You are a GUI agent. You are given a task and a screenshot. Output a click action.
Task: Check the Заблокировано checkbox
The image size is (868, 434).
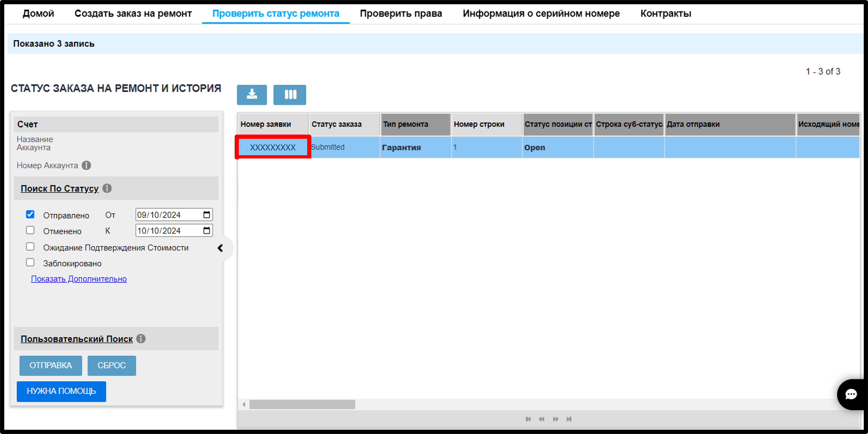pos(30,262)
